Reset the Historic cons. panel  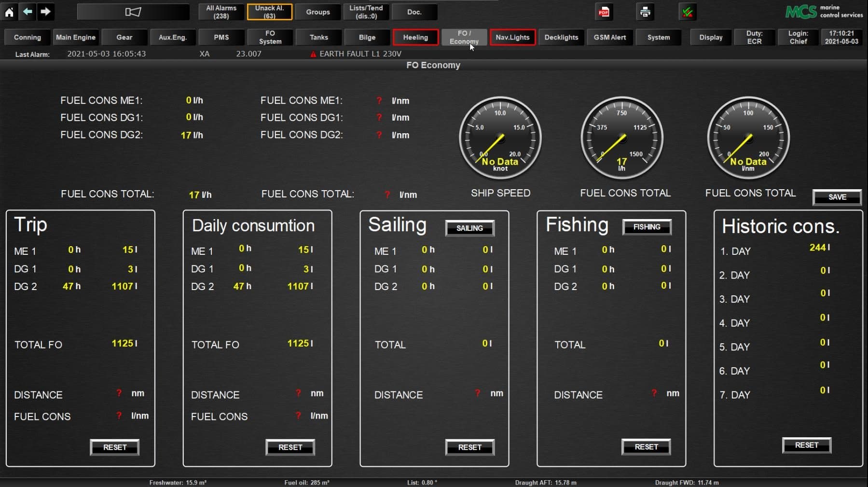tap(807, 445)
